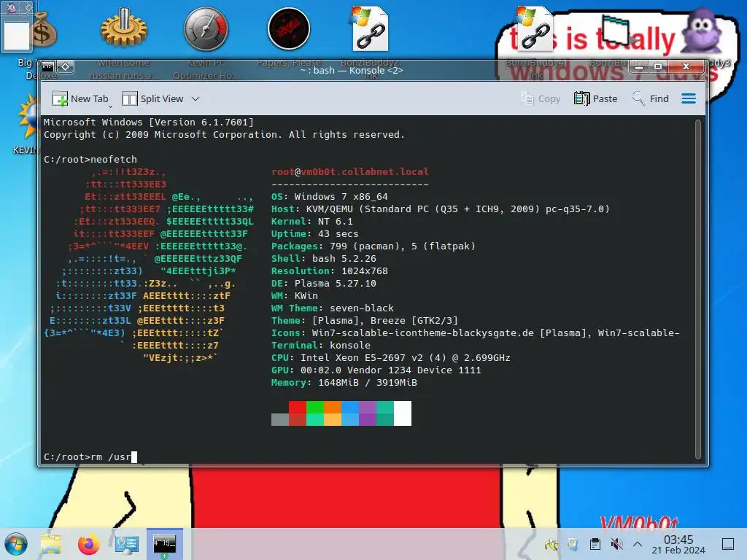The image size is (747, 560).
Task: Select the BonziBuddy4 link desktop icon
Action: tap(533, 28)
